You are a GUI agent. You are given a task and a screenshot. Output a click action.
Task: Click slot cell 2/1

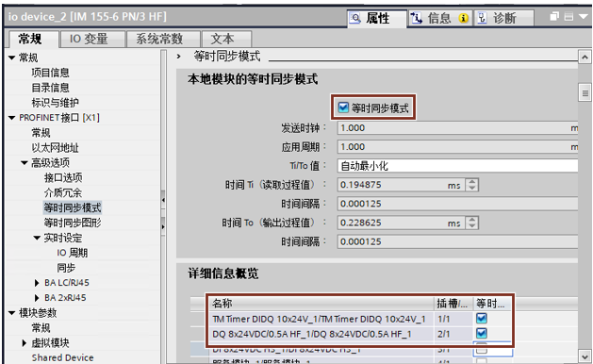[x=453, y=334]
